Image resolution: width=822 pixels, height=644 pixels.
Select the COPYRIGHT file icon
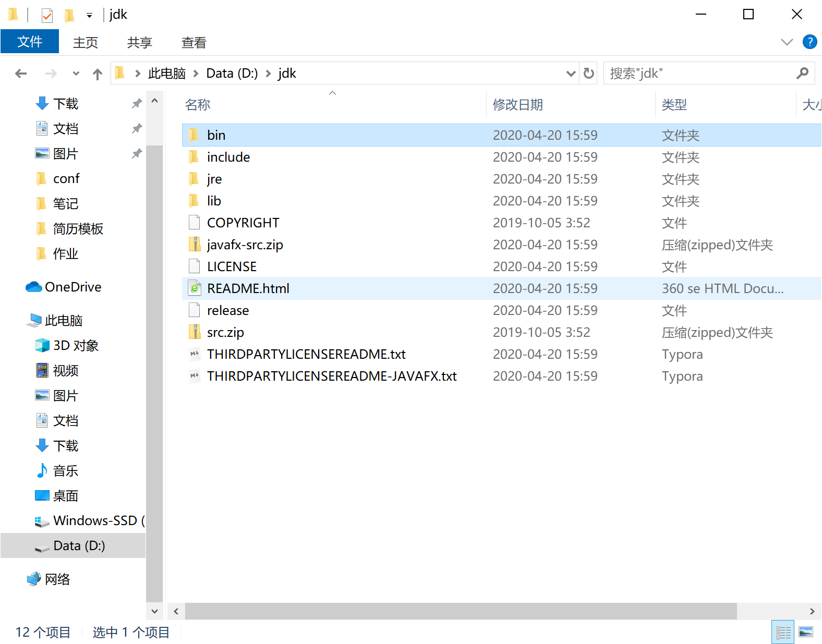pyautogui.click(x=194, y=223)
